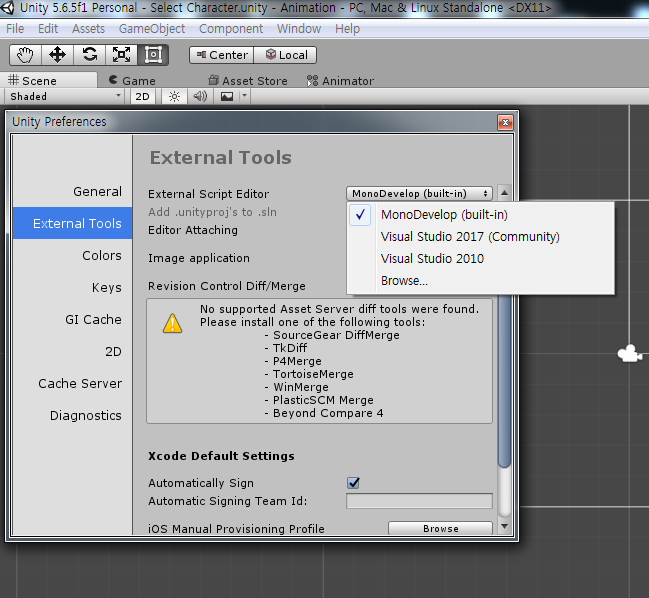This screenshot has width=649, height=598.
Task: Click 'Image application' label
Action: coord(199,258)
